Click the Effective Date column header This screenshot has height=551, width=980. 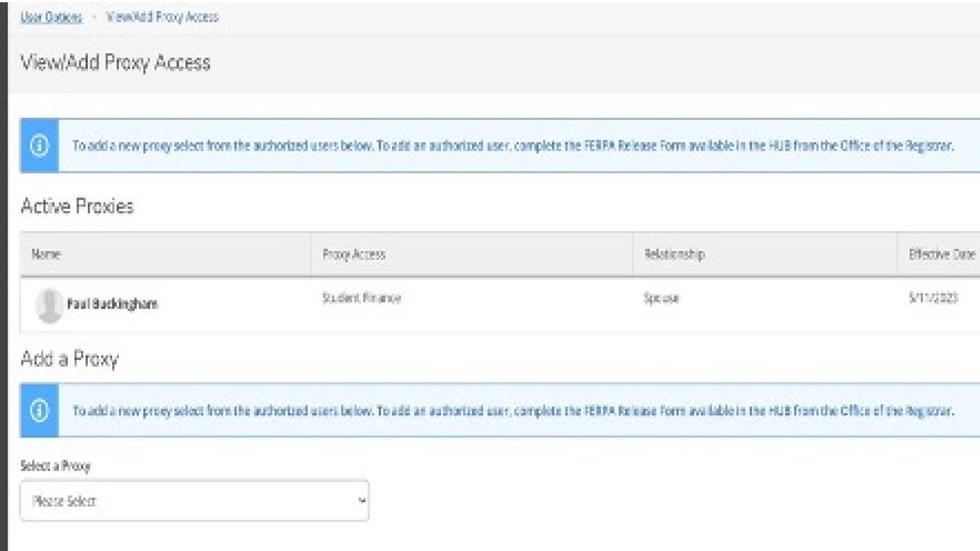(941, 254)
